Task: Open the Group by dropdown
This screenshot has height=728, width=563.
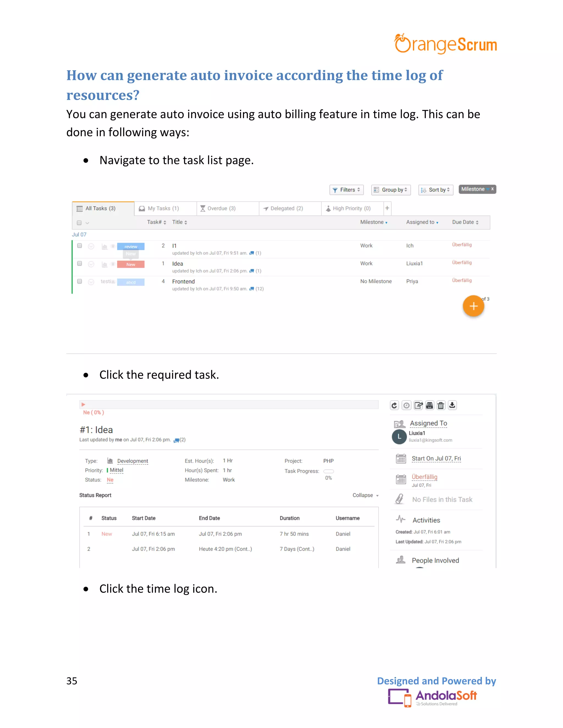Action: point(391,190)
